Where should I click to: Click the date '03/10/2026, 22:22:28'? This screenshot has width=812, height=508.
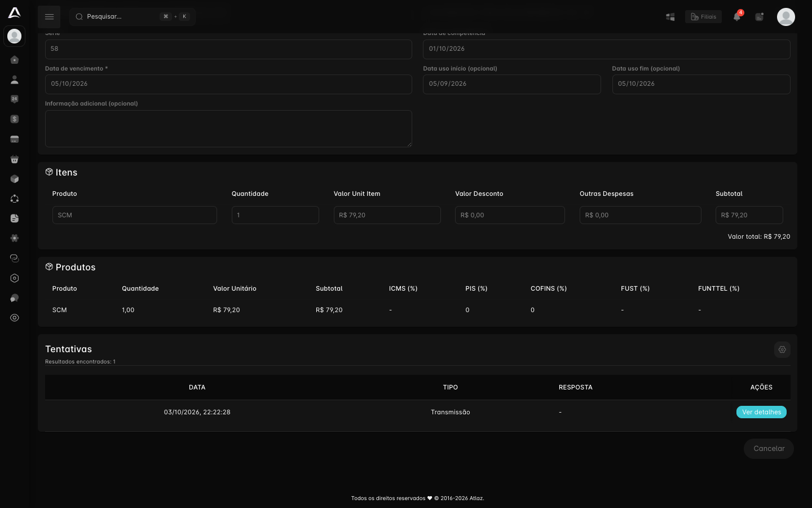197,412
